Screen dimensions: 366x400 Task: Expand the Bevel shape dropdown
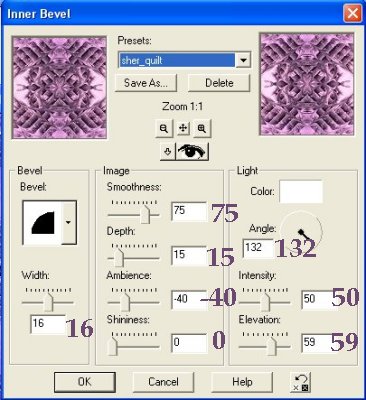[68, 222]
